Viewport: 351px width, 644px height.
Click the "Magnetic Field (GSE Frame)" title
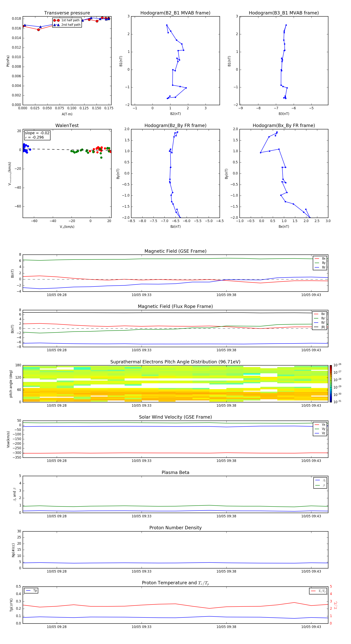click(x=175, y=251)
